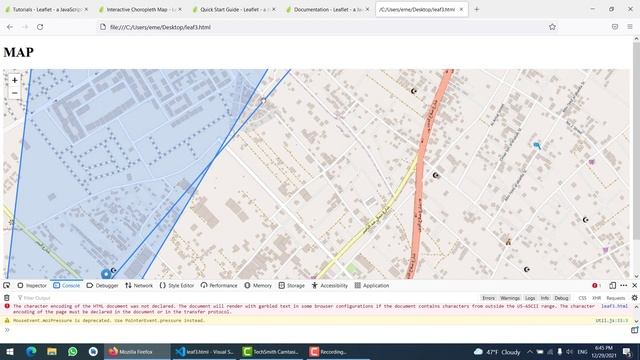Open the taskbar clock and date

tap(604, 351)
